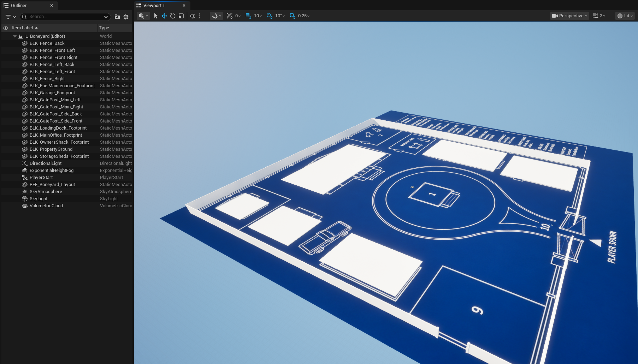Click the ExponentialHeightFog icon
The image size is (638, 364).
[x=25, y=171]
